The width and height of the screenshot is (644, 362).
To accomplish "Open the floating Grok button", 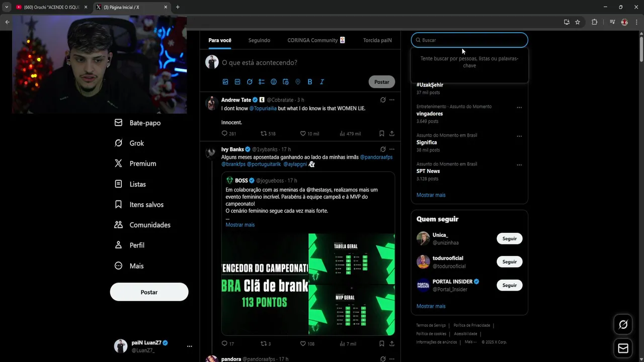I will [623, 325].
